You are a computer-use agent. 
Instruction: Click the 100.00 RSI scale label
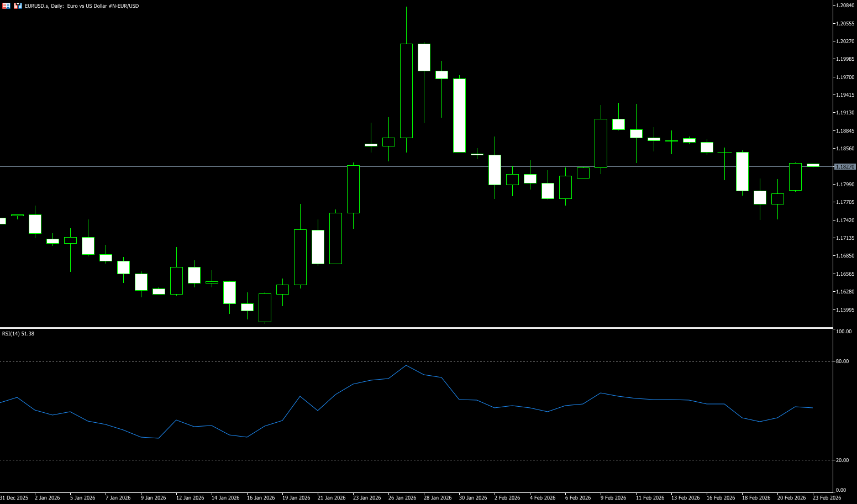click(x=844, y=332)
